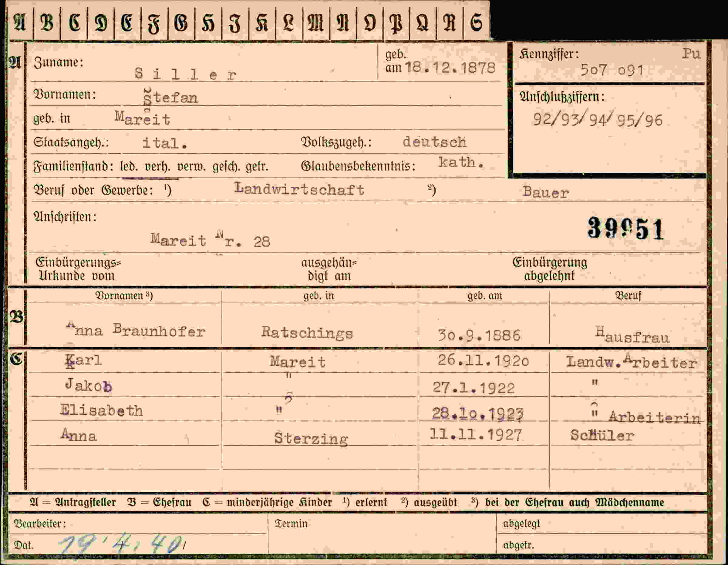Click the child name 'Elisabeth'
Viewport: 728px width, 565px height.
tap(102, 410)
